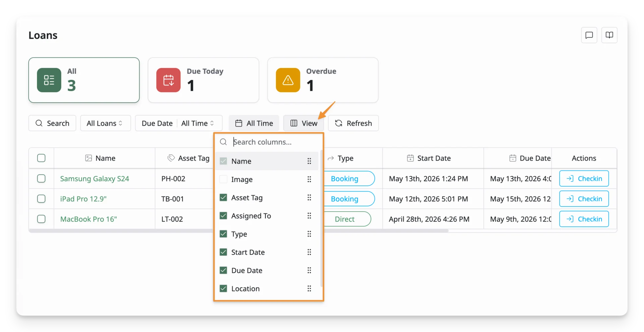Click the Search button

52,123
